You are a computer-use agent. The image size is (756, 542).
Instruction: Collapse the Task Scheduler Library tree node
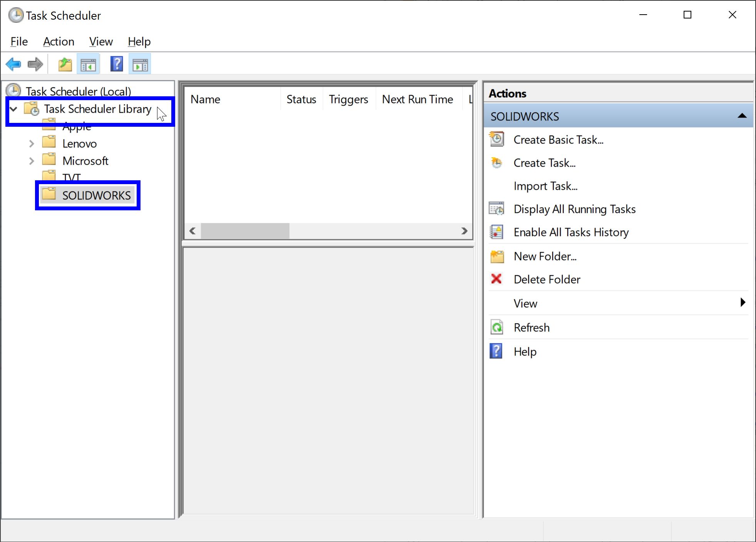click(x=14, y=109)
